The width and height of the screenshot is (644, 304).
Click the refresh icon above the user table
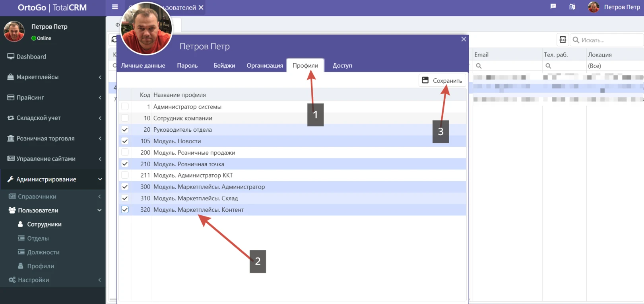tap(114, 39)
